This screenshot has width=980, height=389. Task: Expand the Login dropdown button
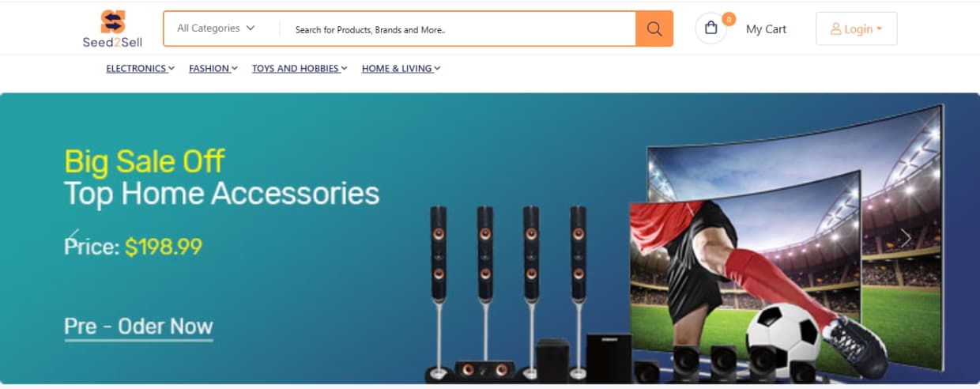857,28
